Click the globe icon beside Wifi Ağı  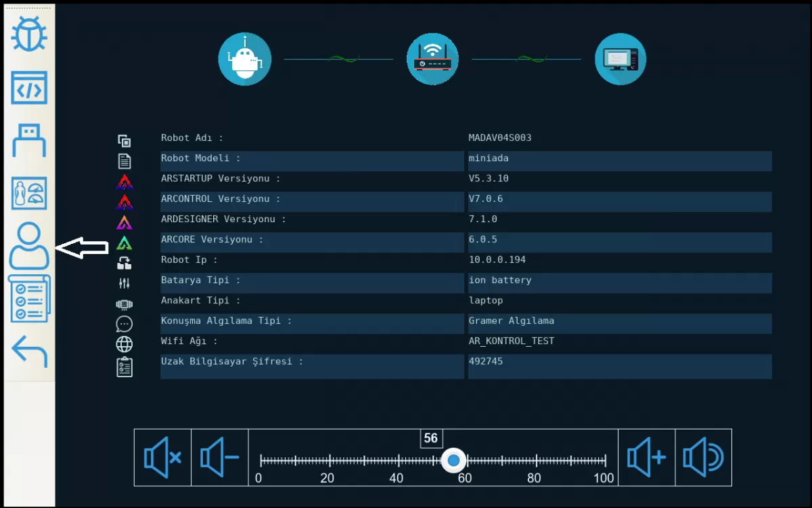point(124,344)
